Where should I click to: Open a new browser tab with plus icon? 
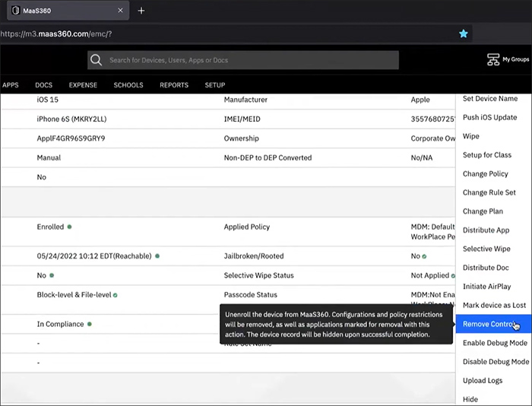click(x=141, y=11)
